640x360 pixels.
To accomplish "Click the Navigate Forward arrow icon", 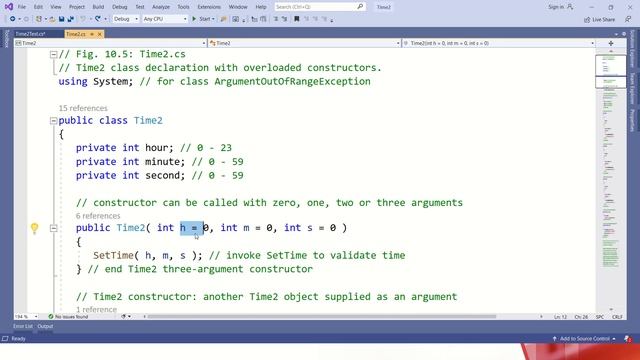I will pyautogui.click(x=26, y=19).
